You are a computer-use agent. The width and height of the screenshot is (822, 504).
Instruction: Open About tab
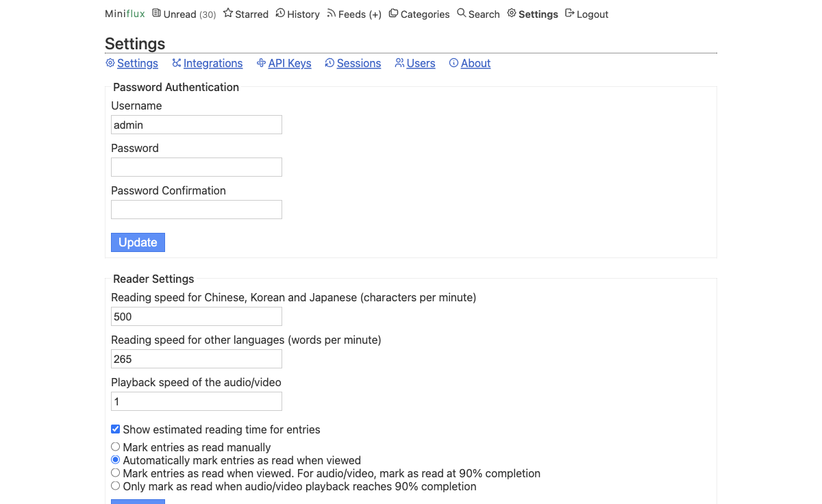click(x=475, y=64)
